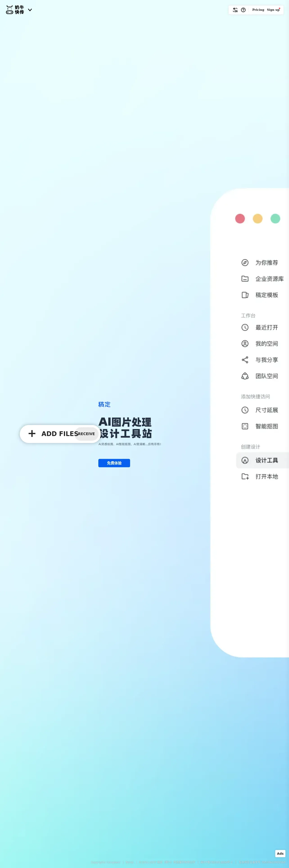Image resolution: width=289 pixels, height=868 pixels.
Task: Click the team icon beside 团队空间
Action: point(245,376)
